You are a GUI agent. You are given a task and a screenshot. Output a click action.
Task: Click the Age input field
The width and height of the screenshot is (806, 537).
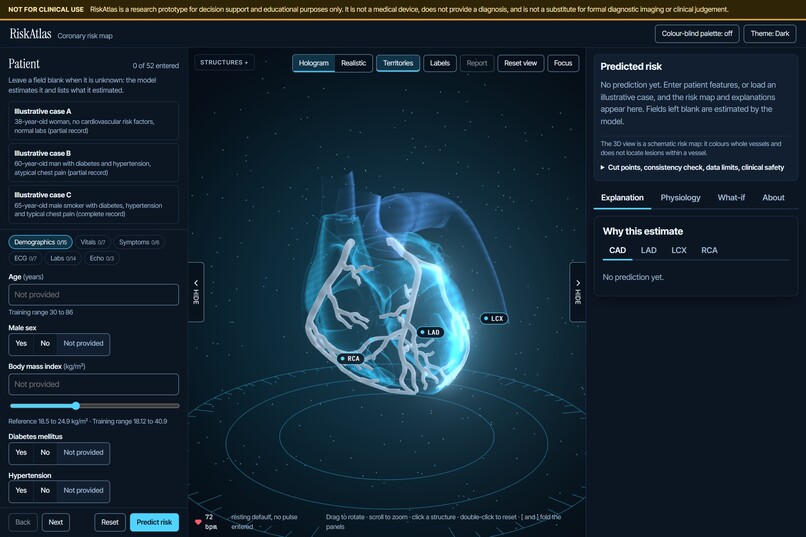pos(94,295)
